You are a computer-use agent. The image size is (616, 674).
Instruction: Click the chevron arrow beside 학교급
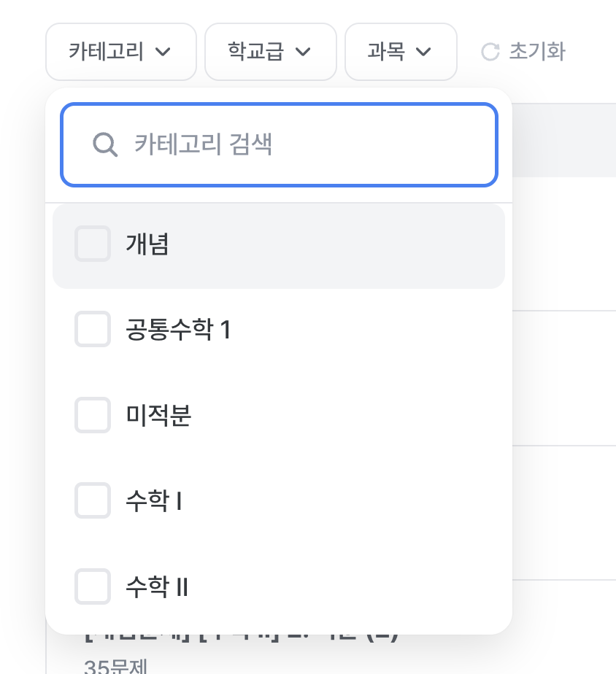[x=303, y=52]
